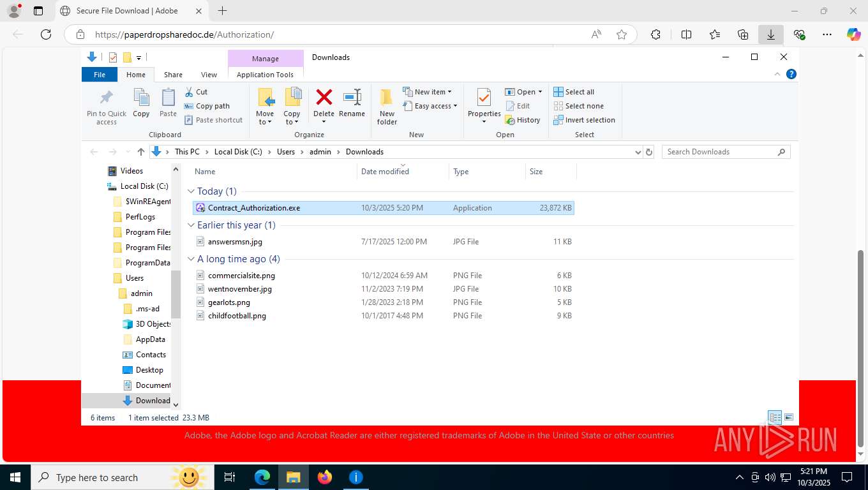Click the Cut scissors command
The height and width of the screenshot is (490, 868).
(x=196, y=92)
